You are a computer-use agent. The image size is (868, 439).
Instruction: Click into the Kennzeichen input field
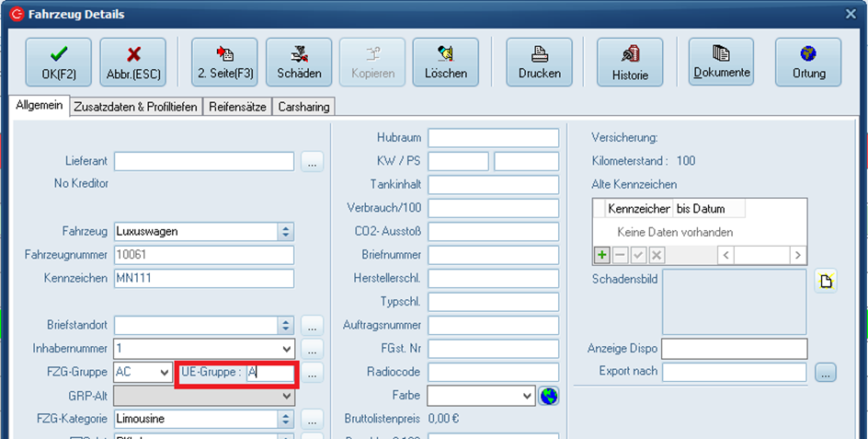click(203, 278)
